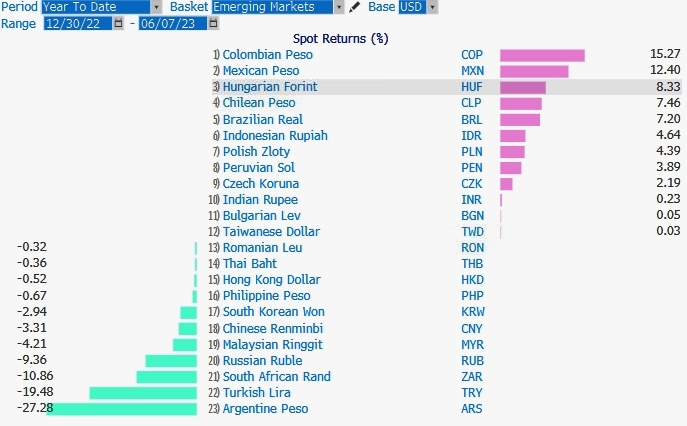Viewport: 687px width, 426px height.
Task: Click the pencil edit basket icon
Action: point(354,7)
